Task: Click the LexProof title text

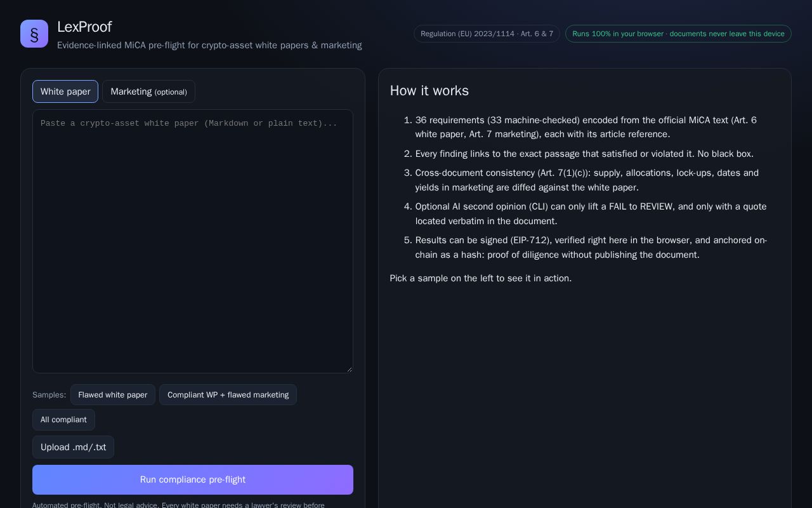Action: coord(84,27)
